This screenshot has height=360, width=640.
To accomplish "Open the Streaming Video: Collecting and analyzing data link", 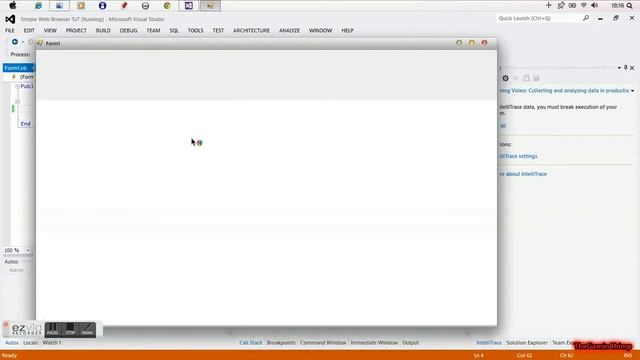I will tap(564, 91).
